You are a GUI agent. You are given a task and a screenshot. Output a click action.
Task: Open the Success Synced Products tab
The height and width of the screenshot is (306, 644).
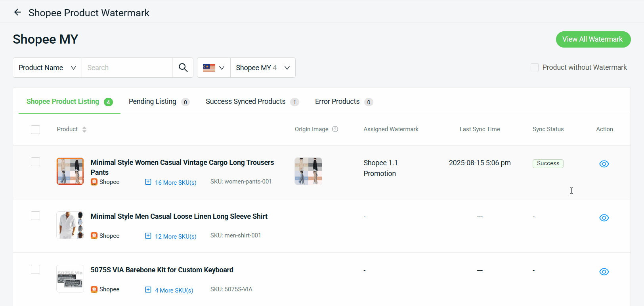point(252,101)
